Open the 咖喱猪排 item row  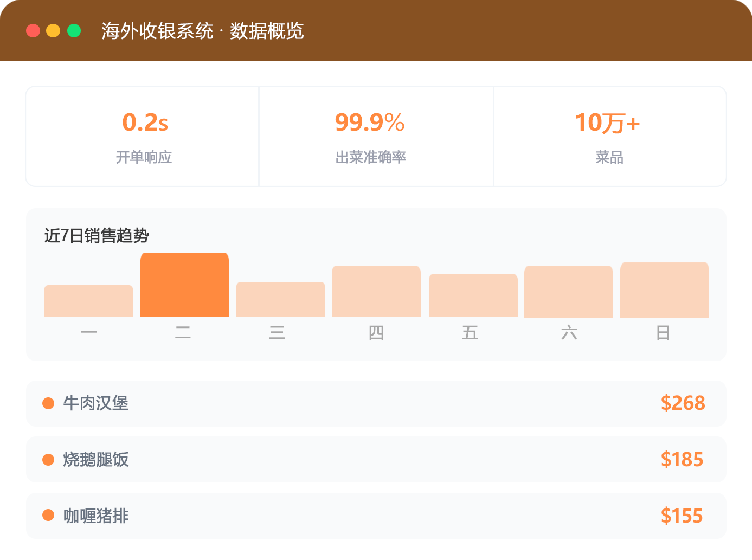[376, 516]
